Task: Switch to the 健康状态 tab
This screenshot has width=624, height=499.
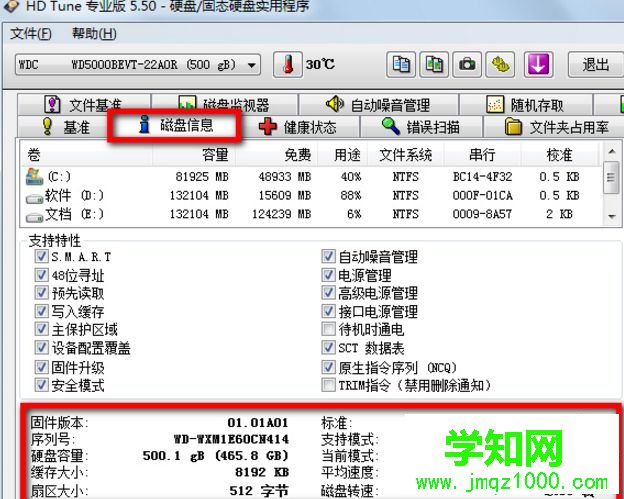Action: pyautogui.click(x=298, y=127)
